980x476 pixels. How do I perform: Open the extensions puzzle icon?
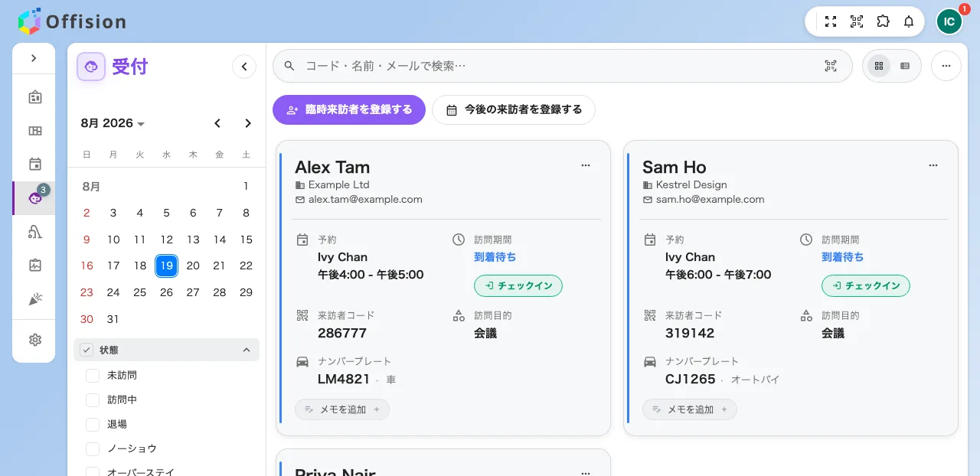883,21
